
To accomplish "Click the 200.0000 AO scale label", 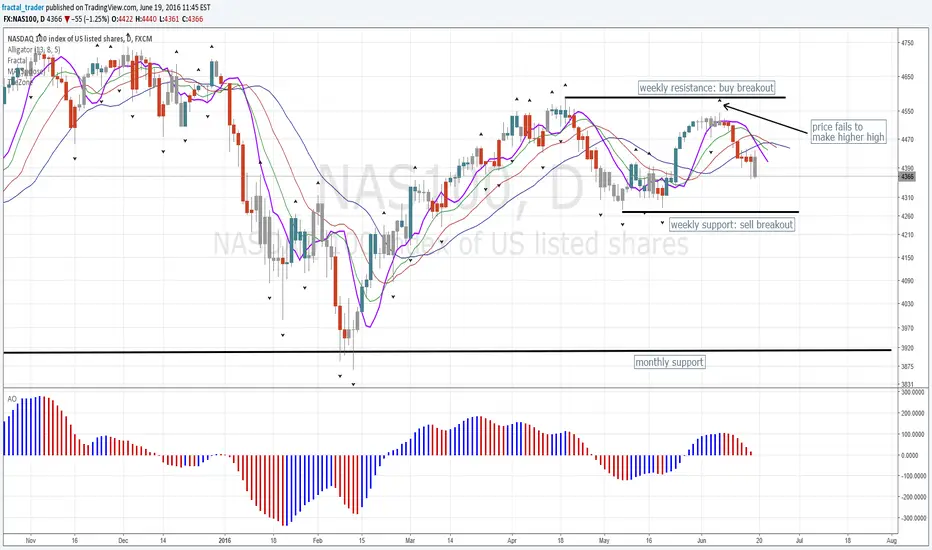I will click(x=914, y=413).
